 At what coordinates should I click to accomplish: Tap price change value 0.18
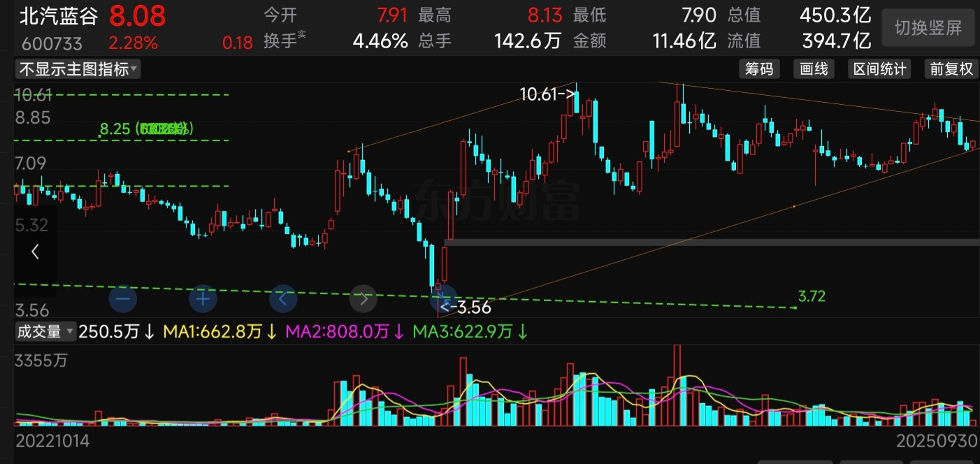[238, 43]
